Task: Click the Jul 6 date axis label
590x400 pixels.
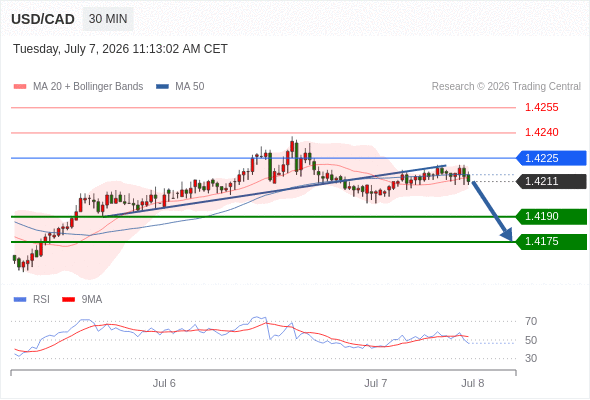Action: tap(164, 383)
